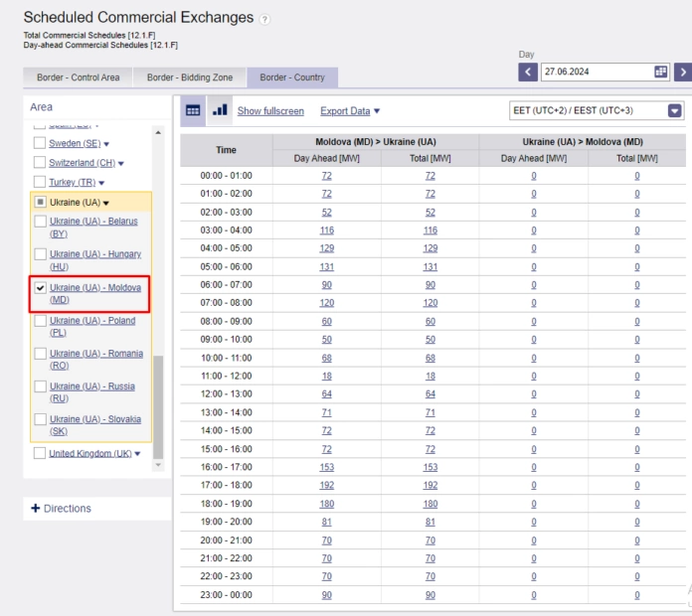
Task: Open Day Ahead value 153 at 16:00 - 17:00
Action: pos(326,467)
